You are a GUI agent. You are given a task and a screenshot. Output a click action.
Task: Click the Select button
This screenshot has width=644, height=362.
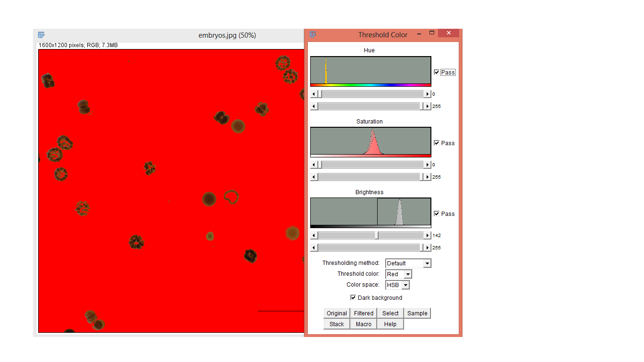point(390,313)
